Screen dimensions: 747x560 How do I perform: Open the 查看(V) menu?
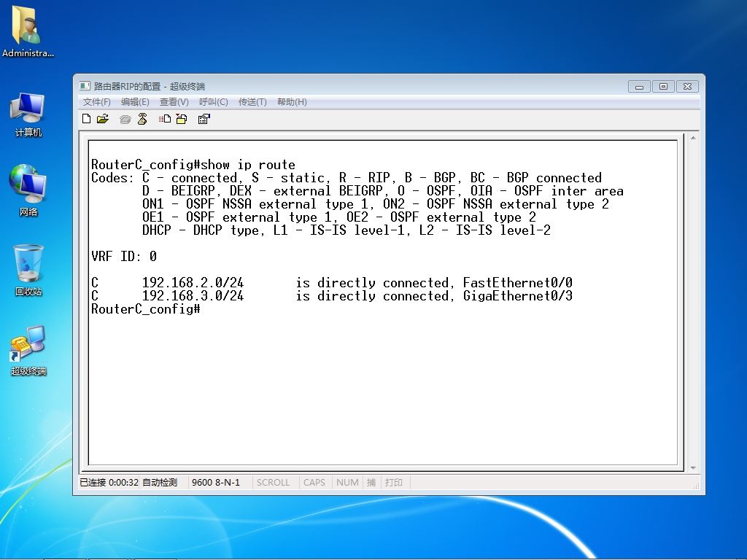[174, 102]
